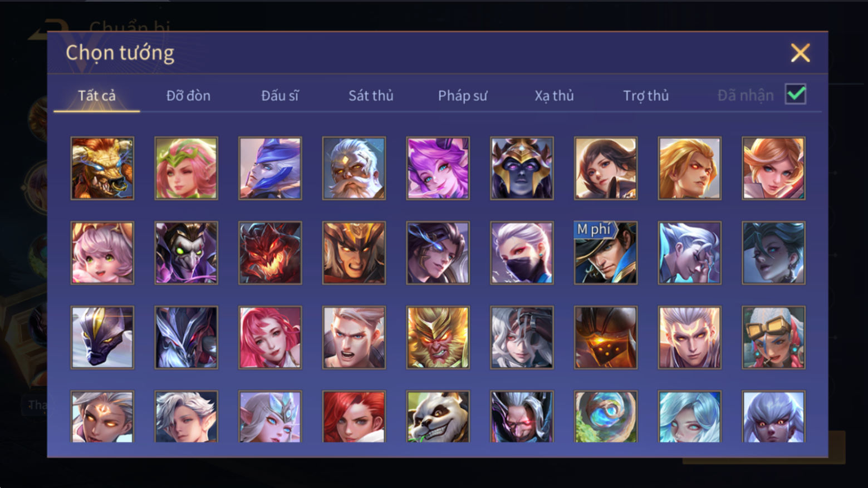
Task: Toggle the Đã nhận checkbox
Action: (795, 94)
